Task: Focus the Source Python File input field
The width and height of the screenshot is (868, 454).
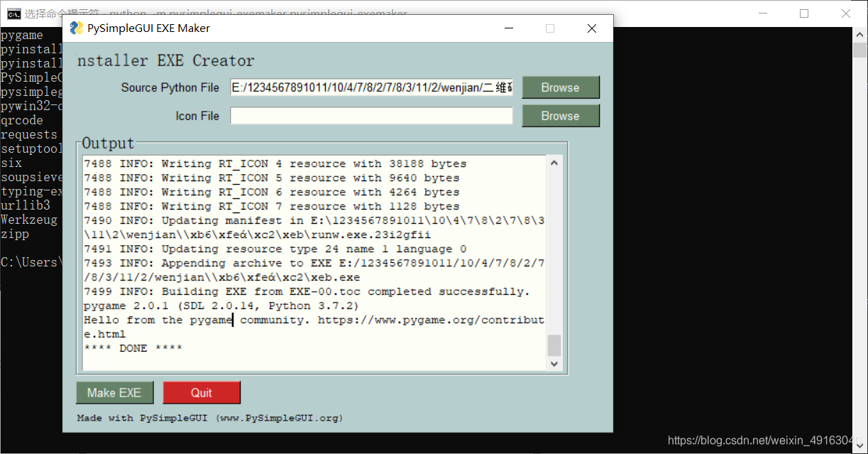Action: click(371, 87)
